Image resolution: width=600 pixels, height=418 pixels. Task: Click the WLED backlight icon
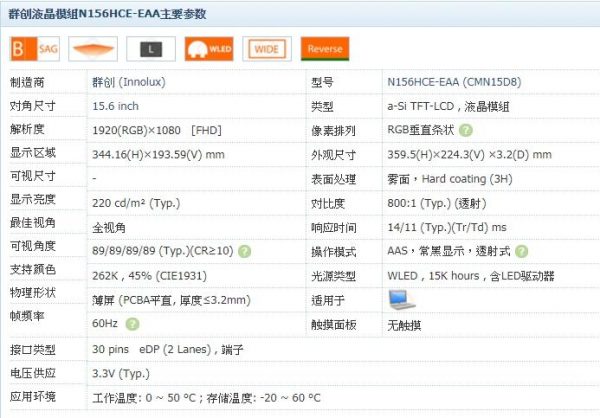[x=209, y=49]
